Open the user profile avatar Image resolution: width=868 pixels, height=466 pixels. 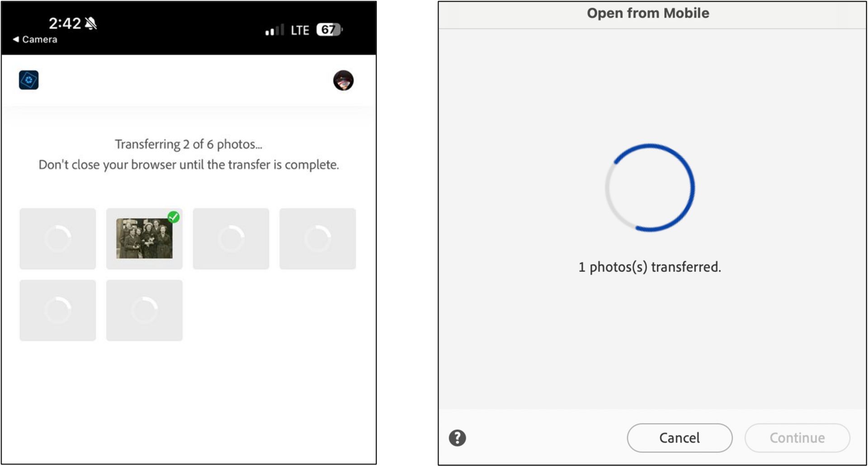coord(344,81)
